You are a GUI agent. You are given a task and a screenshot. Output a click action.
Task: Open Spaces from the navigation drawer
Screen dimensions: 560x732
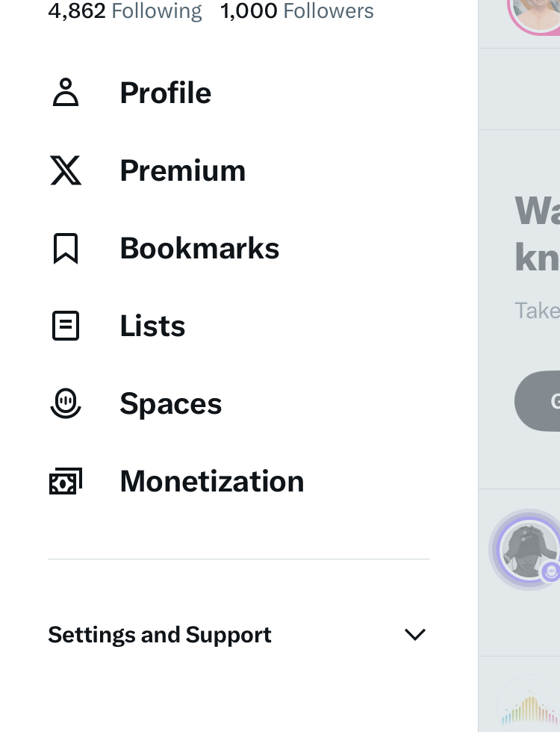(171, 403)
